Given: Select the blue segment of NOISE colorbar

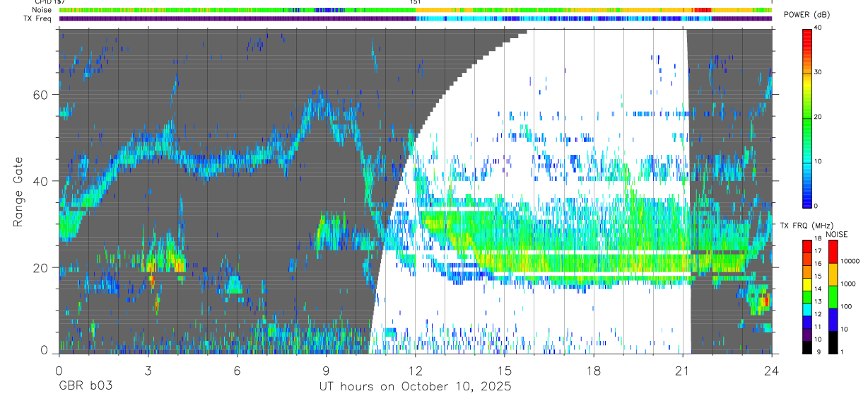Looking at the screenshot, I should click(833, 320).
